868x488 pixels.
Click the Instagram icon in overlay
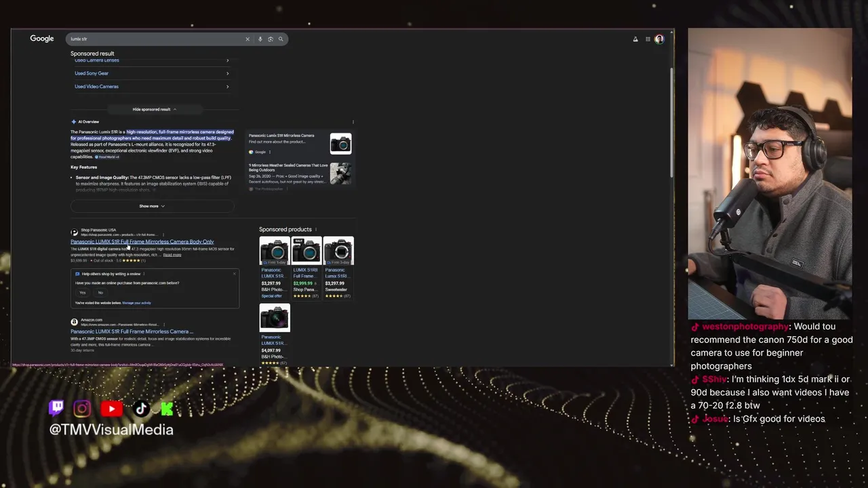coord(83,408)
